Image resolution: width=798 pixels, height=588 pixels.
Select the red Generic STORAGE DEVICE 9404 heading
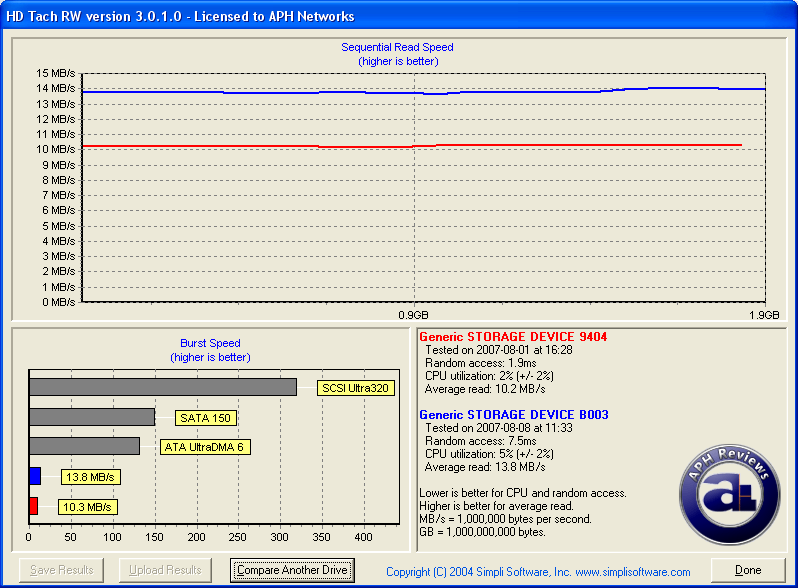pos(512,337)
